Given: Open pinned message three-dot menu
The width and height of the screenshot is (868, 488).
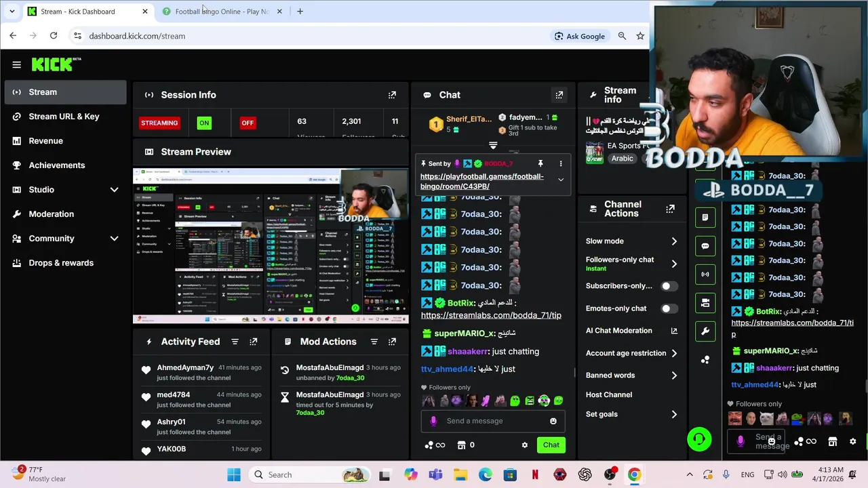Looking at the screenshot, I should click(x=561, y=163).
